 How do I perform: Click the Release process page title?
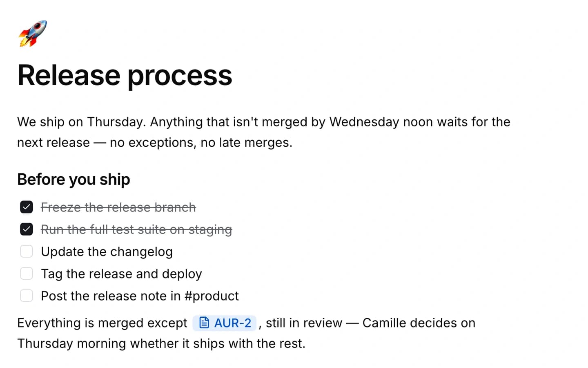[x=125, y=76]
